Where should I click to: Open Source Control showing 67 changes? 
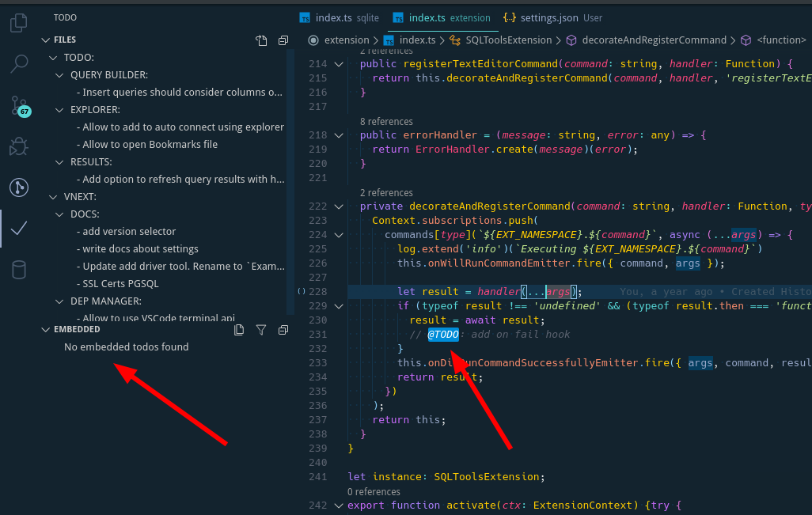17,107
